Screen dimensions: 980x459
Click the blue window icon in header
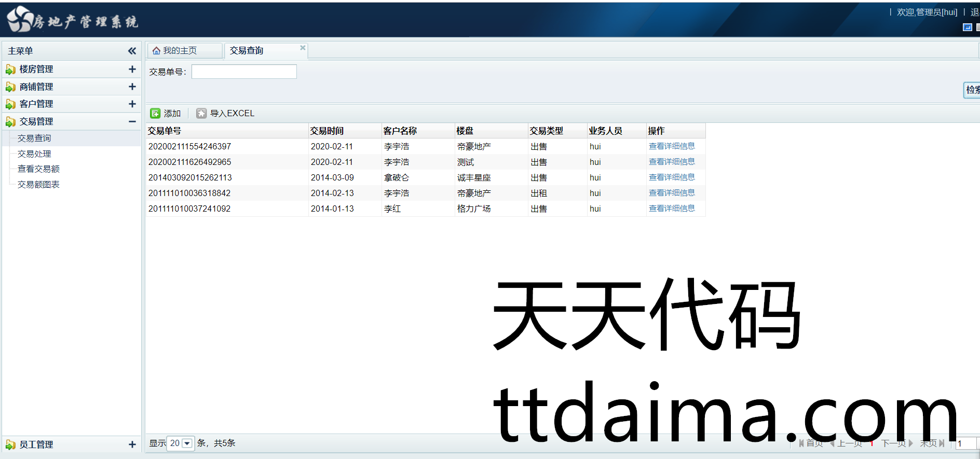point(967,27)
